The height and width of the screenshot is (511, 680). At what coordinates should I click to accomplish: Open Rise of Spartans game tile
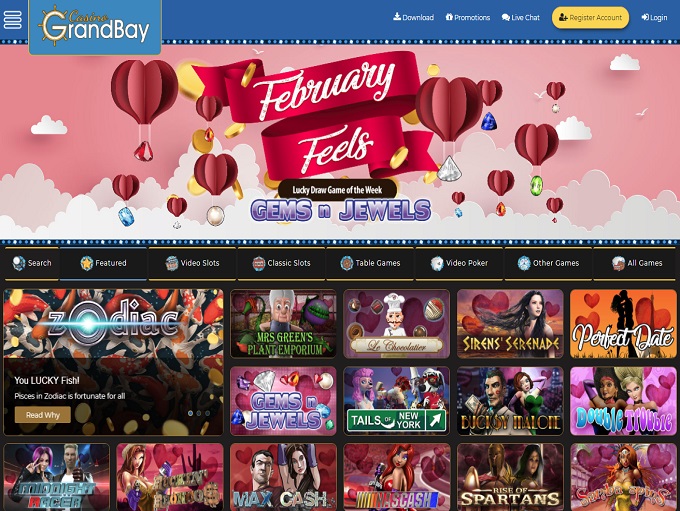coord(510,477)
